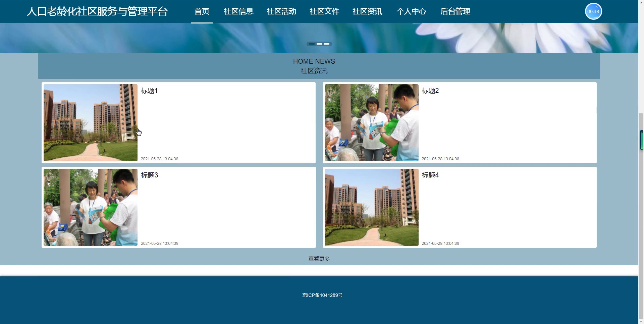644x324 pixels.
Task: Open the 标题2 news thumbnail image
Action: pyautogui.click(x=371, y=123)
